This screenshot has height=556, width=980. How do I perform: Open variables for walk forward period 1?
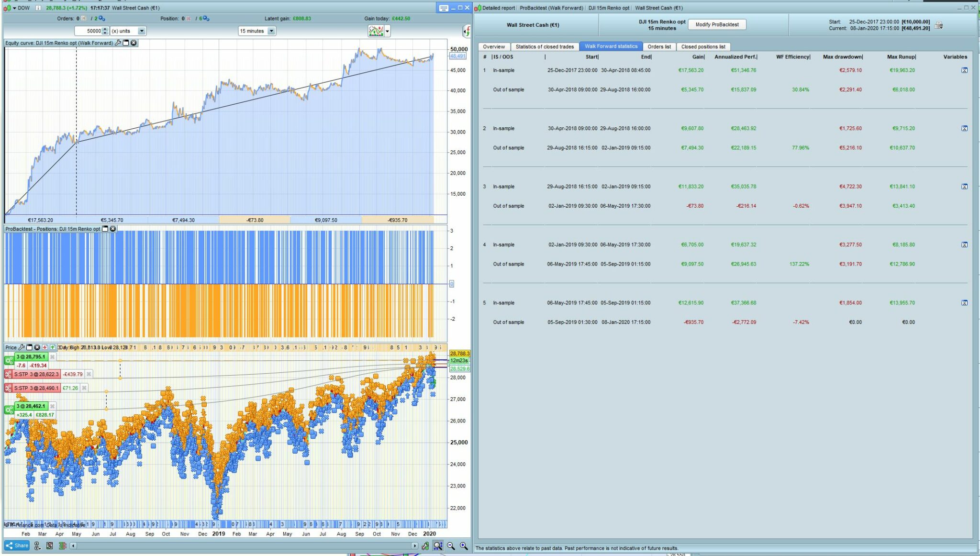[x=964, y=70]
